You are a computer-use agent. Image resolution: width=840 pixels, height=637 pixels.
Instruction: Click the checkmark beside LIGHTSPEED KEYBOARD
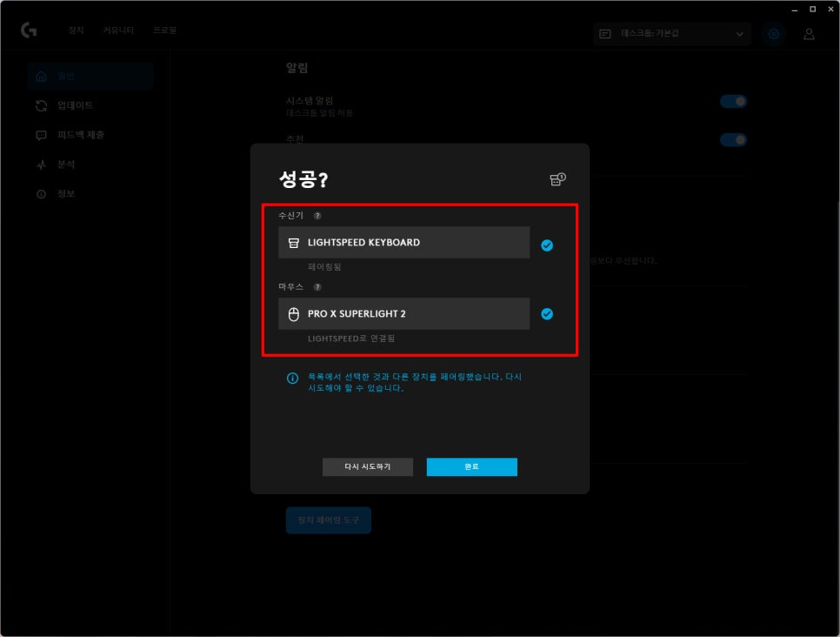547,245
